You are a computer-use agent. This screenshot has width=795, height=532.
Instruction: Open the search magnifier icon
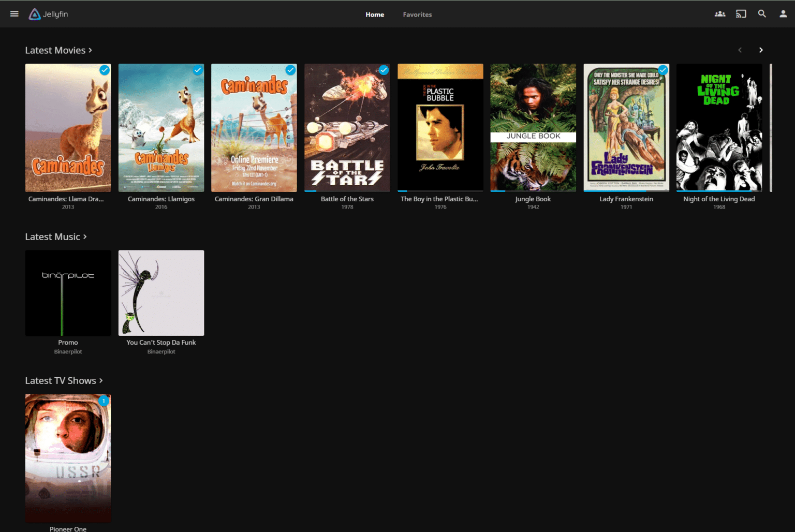(x=762, y=14)
